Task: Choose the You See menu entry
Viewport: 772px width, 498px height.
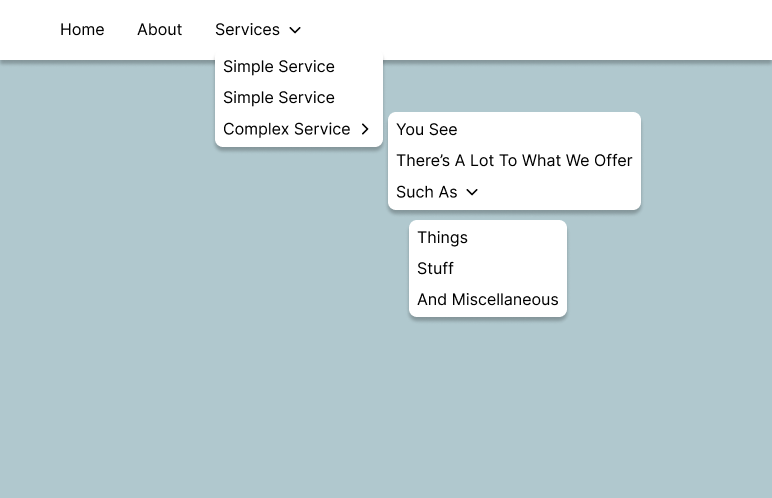Action: coord(427,130)
